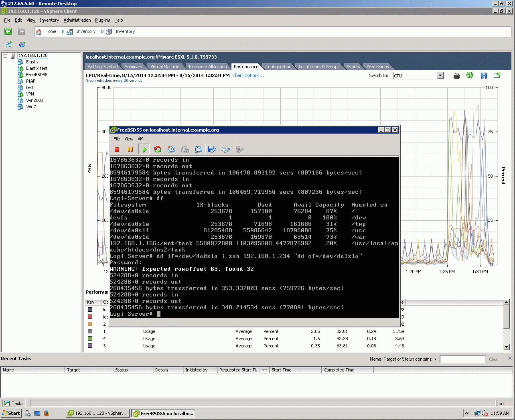
Task: Select the PIAF VM in inventory
Action: (x=31, y=81)
